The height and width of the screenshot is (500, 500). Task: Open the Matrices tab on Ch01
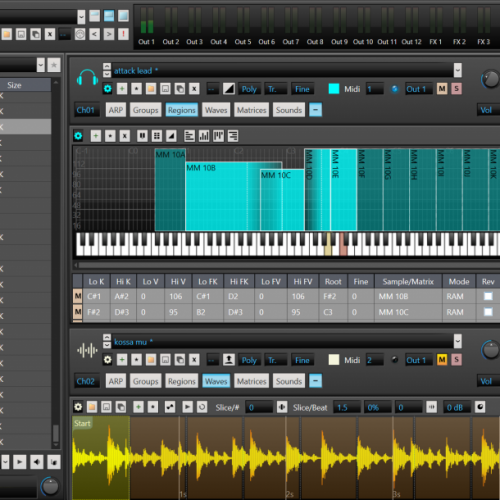[x=252, y=110]
